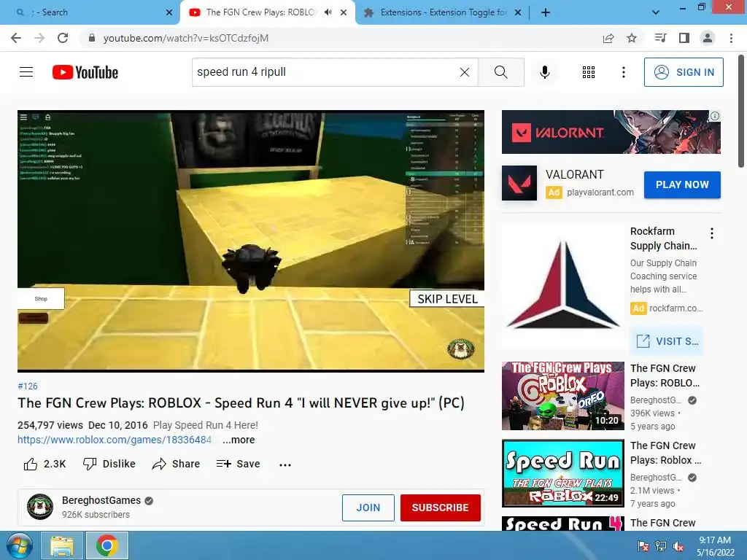Screen dimensions: 747x560
Task: Open 2.1M views video title
Action: click(x=665, y=453)
